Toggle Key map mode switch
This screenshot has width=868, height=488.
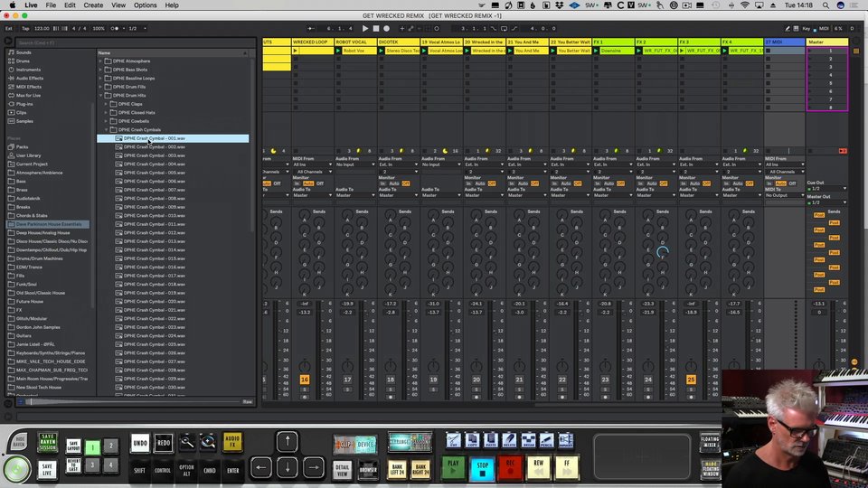click(807, 28)
